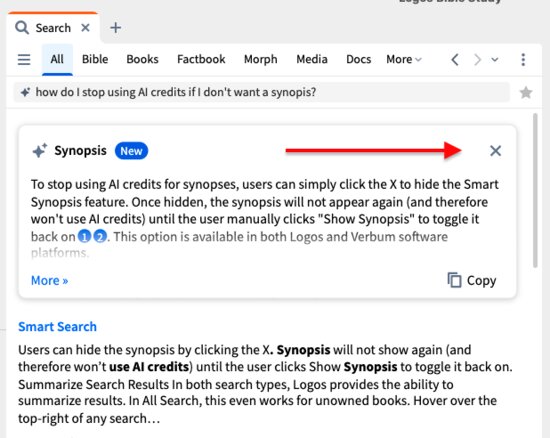This screenshot has height=438, width=550.
Task: Open the Smart Search result heading
Action: click(57, 326)
